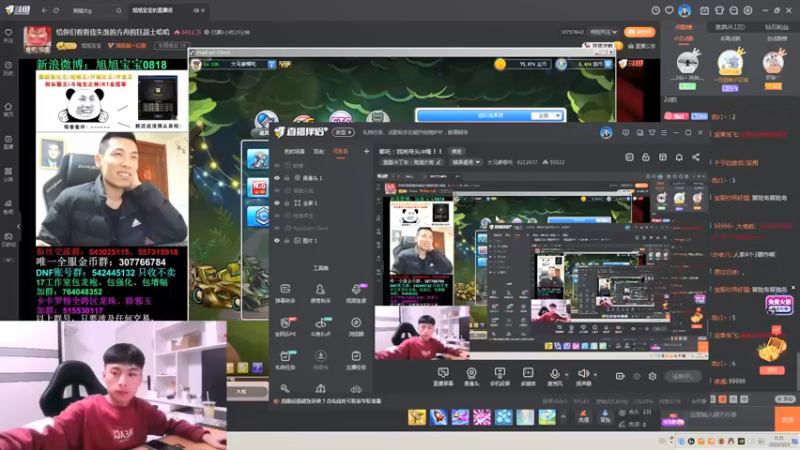
Task: Toggle the lock on the 全屏 1 source
Action: (287, 203)
